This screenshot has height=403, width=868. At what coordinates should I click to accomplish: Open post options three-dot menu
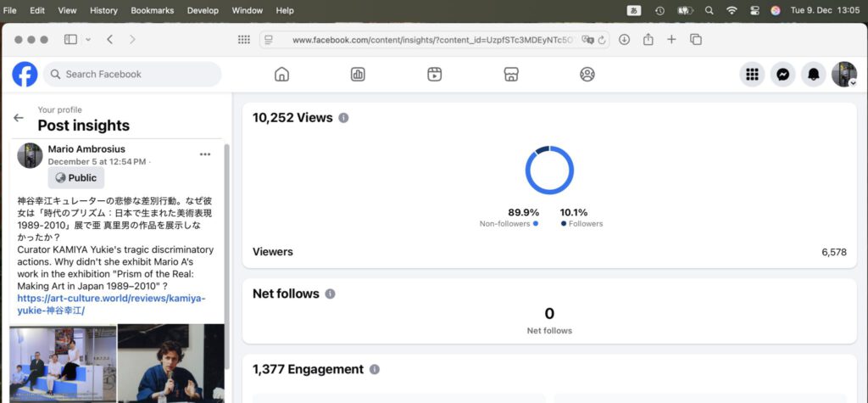[x=205, y=154]
